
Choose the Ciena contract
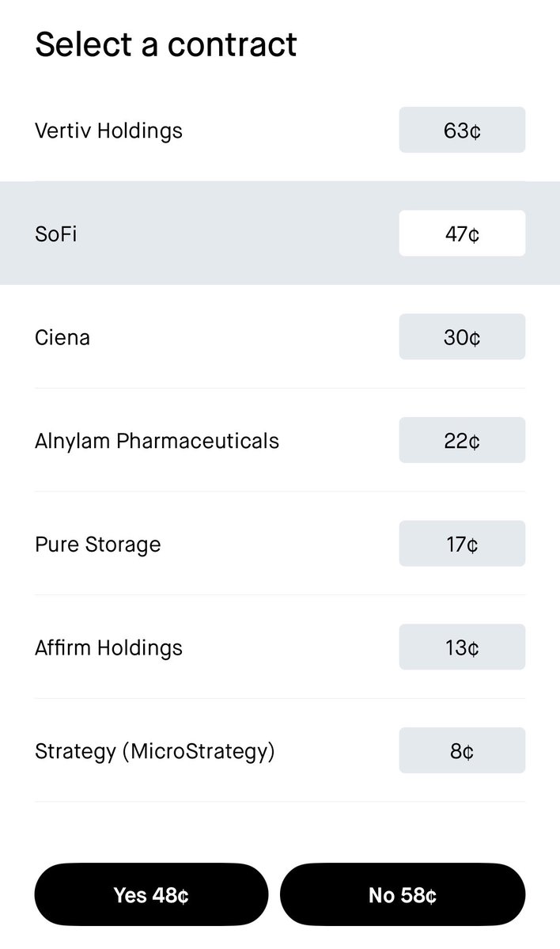280,336
